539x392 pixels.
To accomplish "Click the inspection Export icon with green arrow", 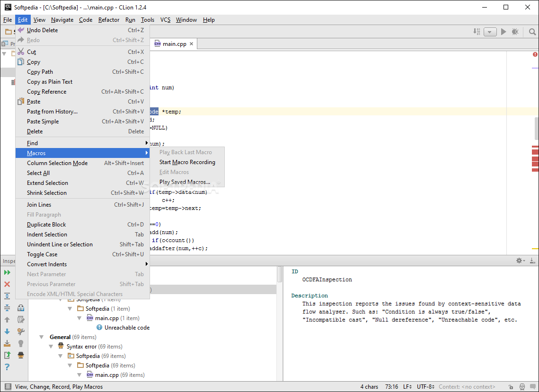I will coord(7,355).
